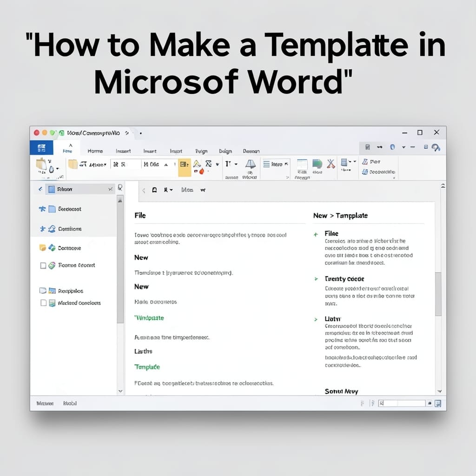
Task: Open the Hero lines alignment dropdown
Action: 276,164
